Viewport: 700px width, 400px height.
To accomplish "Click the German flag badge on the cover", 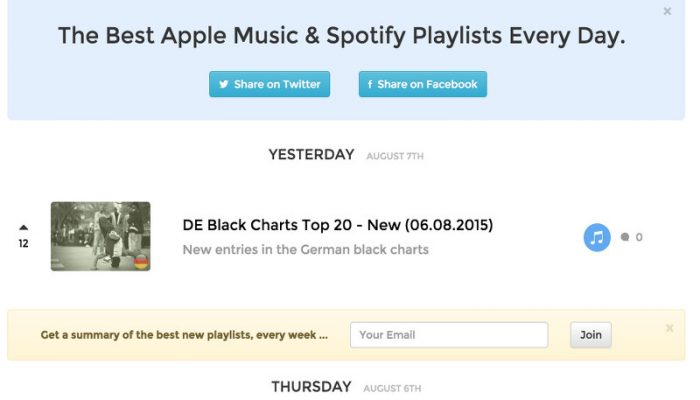I will coord(141,262).
